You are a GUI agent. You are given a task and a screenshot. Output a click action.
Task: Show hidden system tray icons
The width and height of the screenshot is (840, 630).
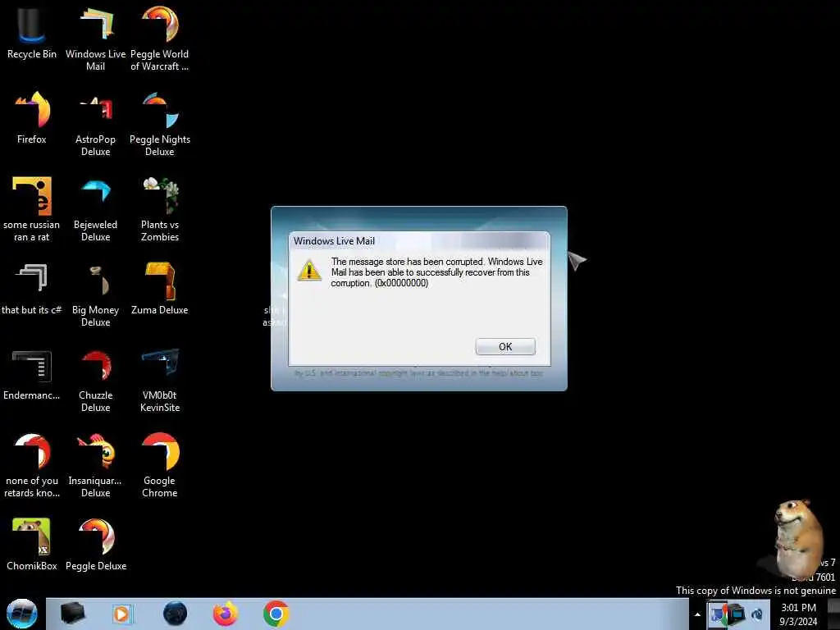pyautogui.click(x=697, y=614)
